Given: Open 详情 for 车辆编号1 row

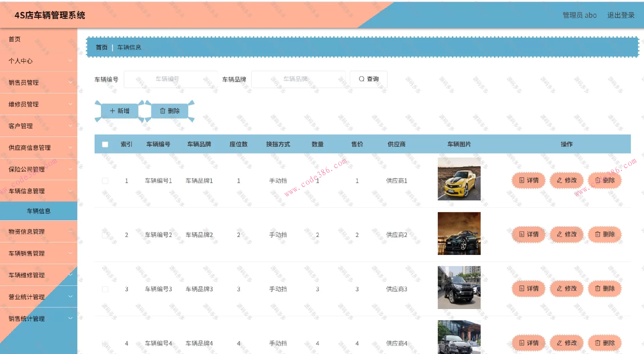Looking at the screenshot, I should tap(529, 180).
